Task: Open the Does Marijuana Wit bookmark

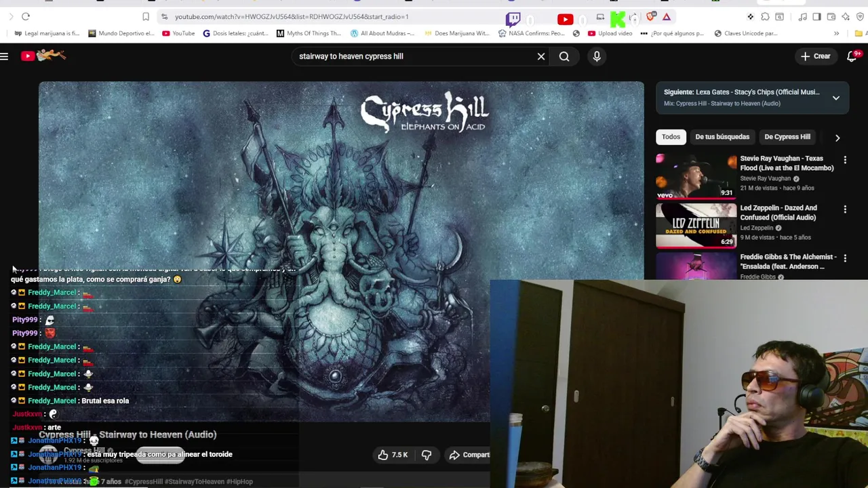Action: point(456,33)
